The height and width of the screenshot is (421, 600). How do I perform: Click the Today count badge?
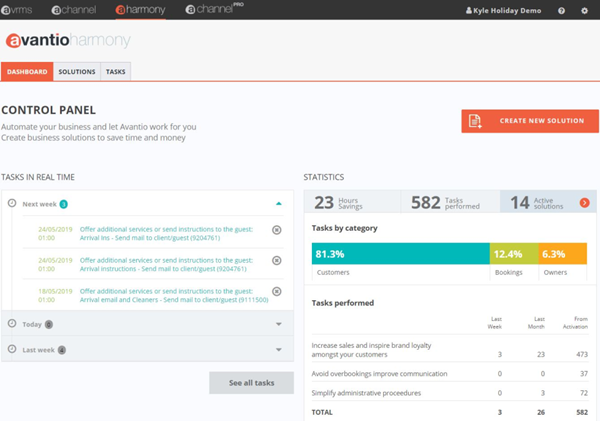[49, 325]
